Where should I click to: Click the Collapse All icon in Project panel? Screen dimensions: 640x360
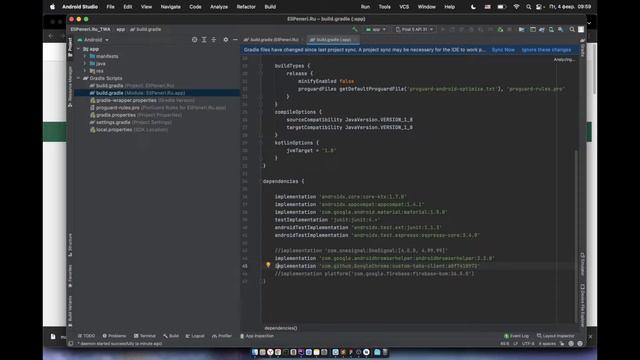213,40
